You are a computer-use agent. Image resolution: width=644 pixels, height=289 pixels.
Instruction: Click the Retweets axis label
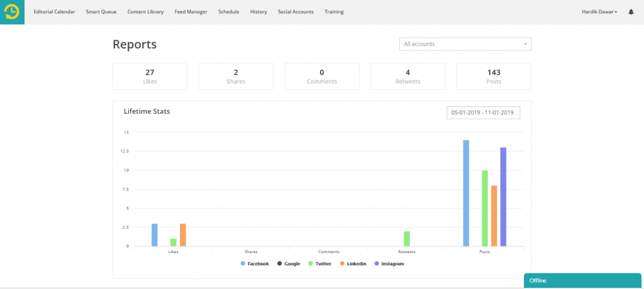[407, 252]
